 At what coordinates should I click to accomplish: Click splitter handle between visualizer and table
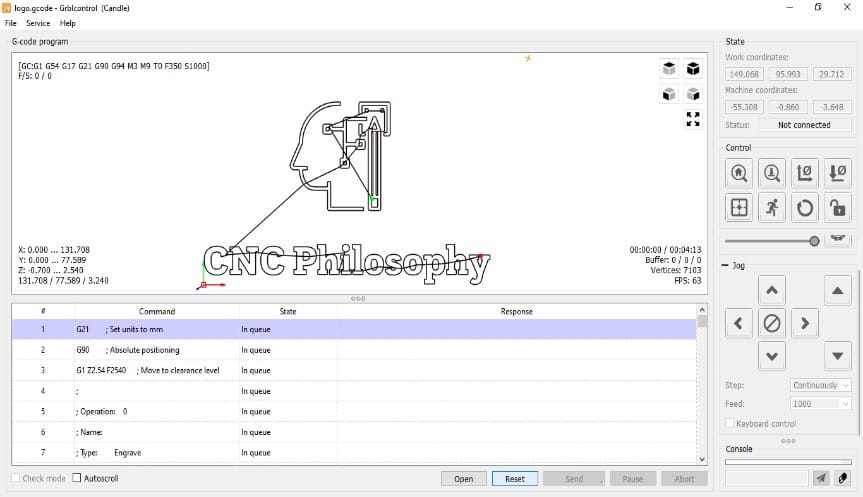(358, 298)
